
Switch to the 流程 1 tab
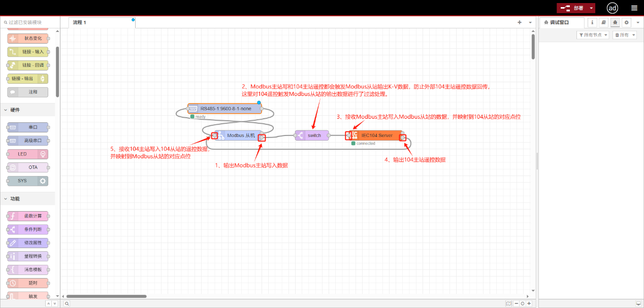pyautogui.click(x=80, y=22)
